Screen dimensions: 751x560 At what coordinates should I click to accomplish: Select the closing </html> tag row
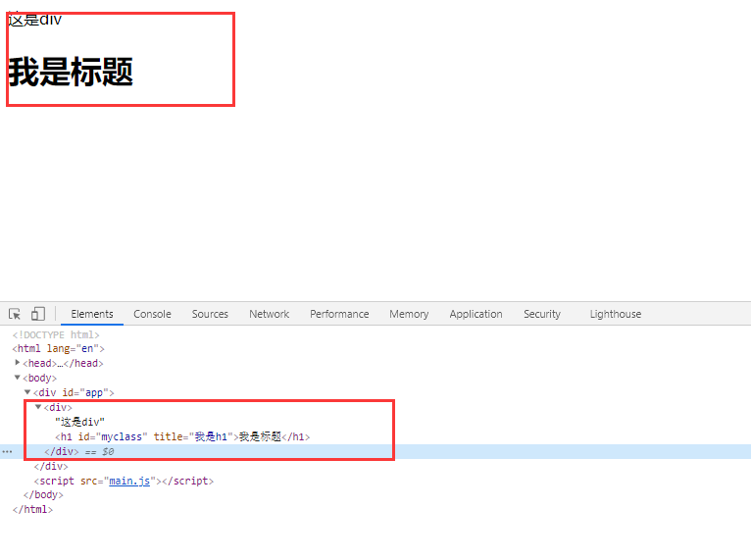coord(32,509)
